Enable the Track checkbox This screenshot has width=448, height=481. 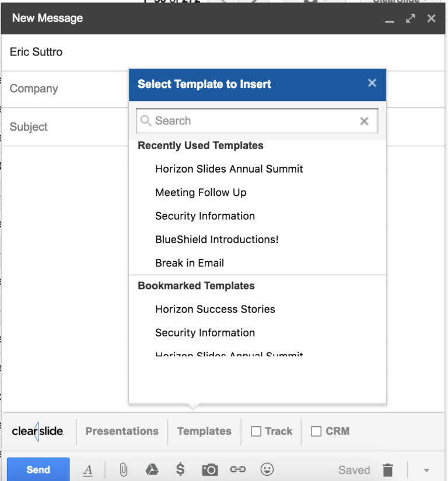256,431
